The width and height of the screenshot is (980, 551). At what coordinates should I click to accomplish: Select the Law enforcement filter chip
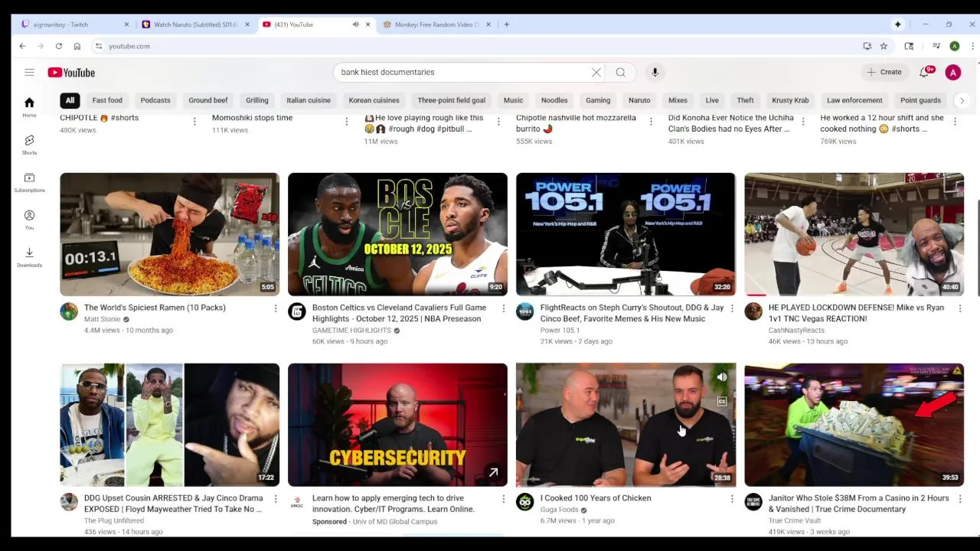pos(854,100)
